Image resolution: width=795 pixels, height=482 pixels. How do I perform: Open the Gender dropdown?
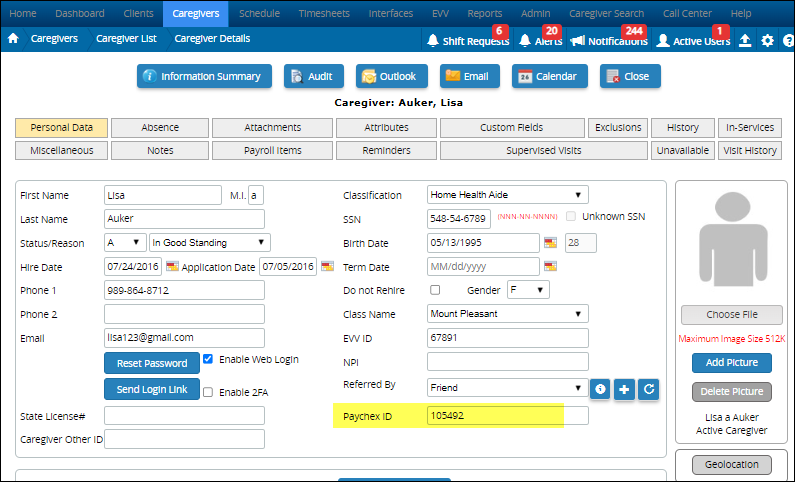point(528,290)
